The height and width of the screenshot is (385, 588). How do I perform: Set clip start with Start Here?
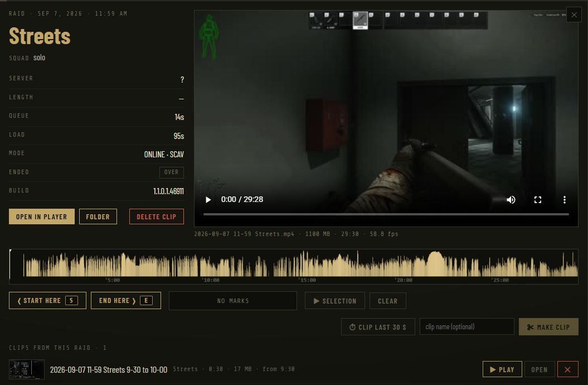[47, 301]
